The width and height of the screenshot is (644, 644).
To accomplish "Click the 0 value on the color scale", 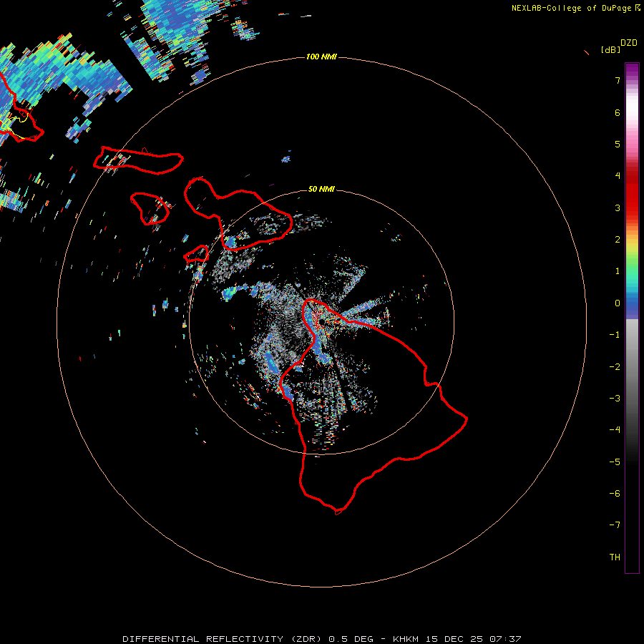I will click(x=617, y=303).
